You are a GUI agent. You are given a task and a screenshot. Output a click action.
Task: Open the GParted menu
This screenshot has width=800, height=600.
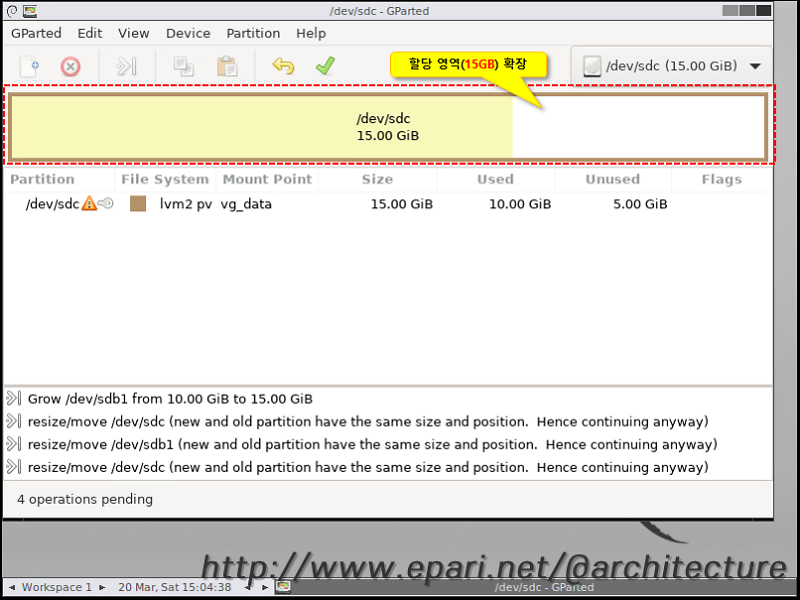36,33
